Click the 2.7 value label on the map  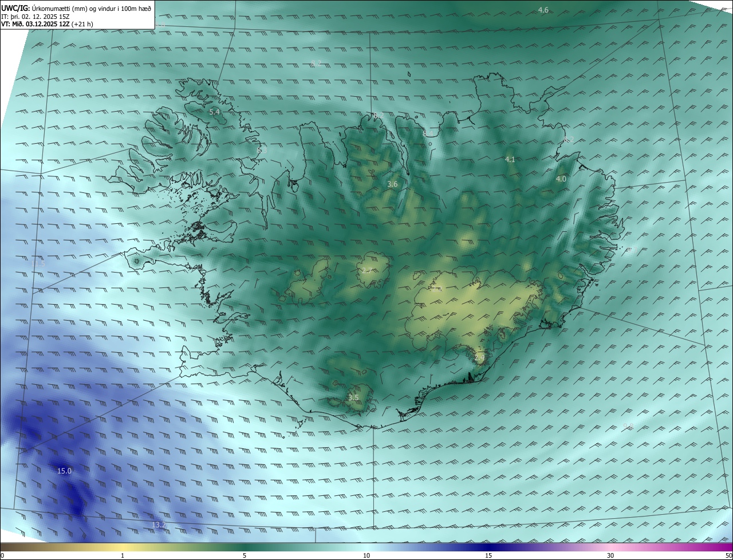pyautogui.click(x=368, y=270)
